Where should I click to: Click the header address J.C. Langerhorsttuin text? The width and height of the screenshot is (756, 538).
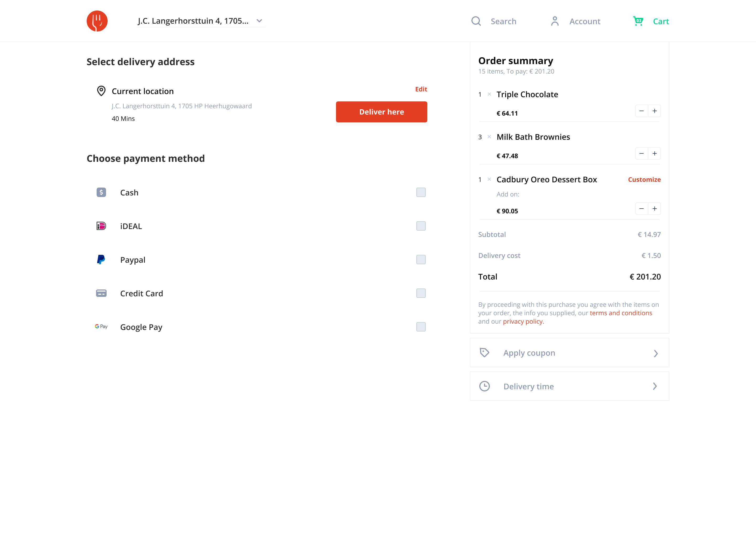(x=193, y=21)
